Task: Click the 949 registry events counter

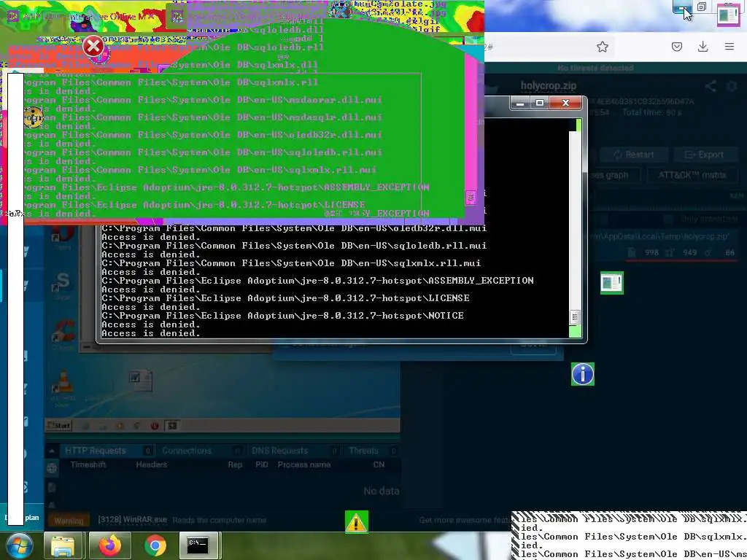Action: point(689,252)
